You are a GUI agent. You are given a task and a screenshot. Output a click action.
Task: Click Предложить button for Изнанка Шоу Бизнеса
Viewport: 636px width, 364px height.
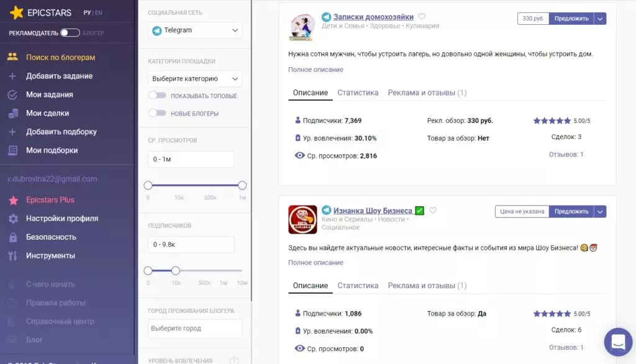pyautogui.click(x=571, y=211)
